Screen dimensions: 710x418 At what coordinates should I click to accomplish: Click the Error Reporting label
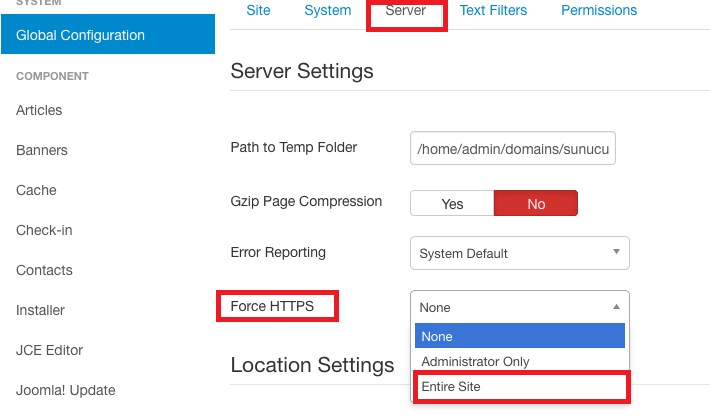click(278, 252)
